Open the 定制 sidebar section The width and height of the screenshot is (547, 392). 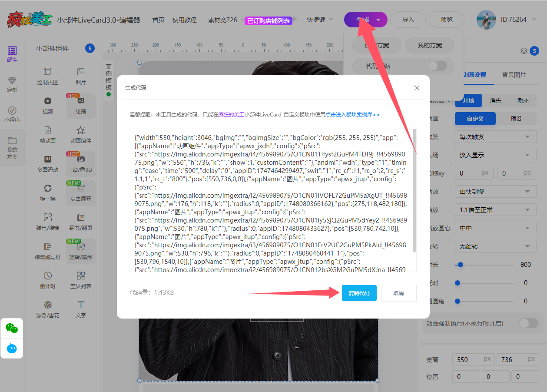coord(12,84)
